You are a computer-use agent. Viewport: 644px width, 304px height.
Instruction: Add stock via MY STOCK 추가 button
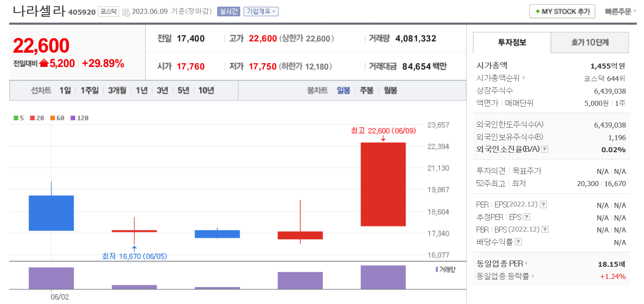(x=562, y=12)
